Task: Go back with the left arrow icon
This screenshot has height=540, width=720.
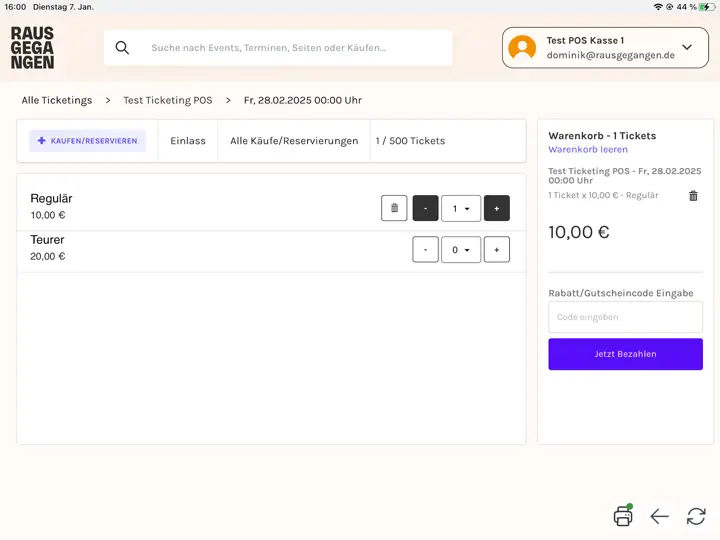Action: click(659, 516)
